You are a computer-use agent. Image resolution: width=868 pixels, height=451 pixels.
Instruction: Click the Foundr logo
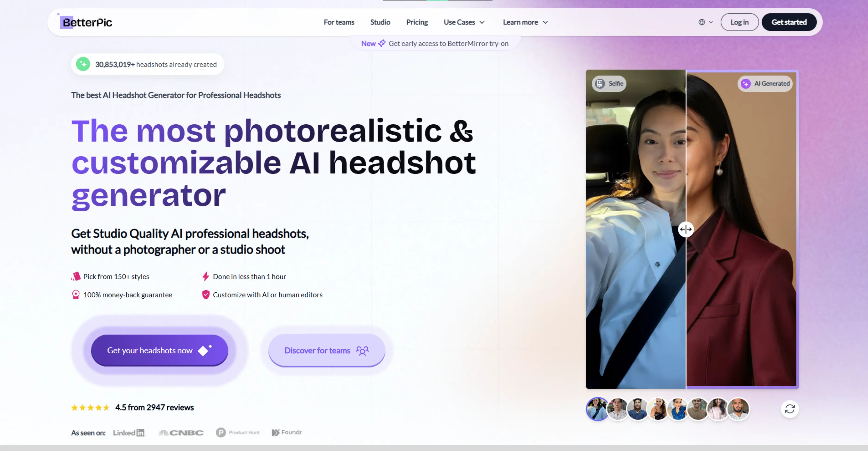pos(287,432)
